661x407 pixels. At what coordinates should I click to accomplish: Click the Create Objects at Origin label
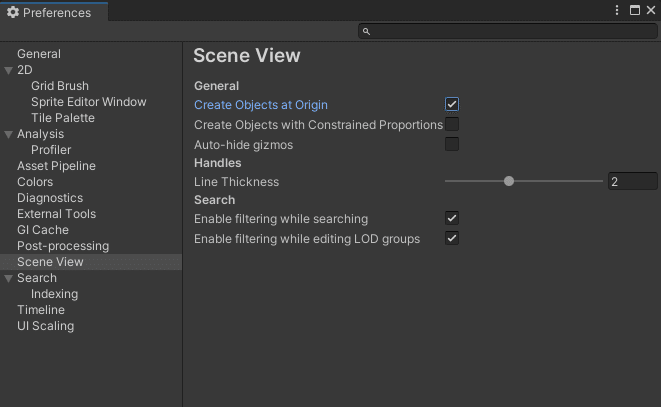[x=261, y=105]
